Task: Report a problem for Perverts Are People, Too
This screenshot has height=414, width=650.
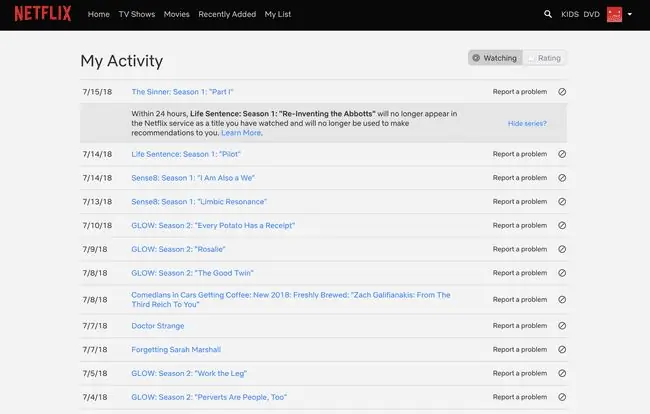Action: 520,397
